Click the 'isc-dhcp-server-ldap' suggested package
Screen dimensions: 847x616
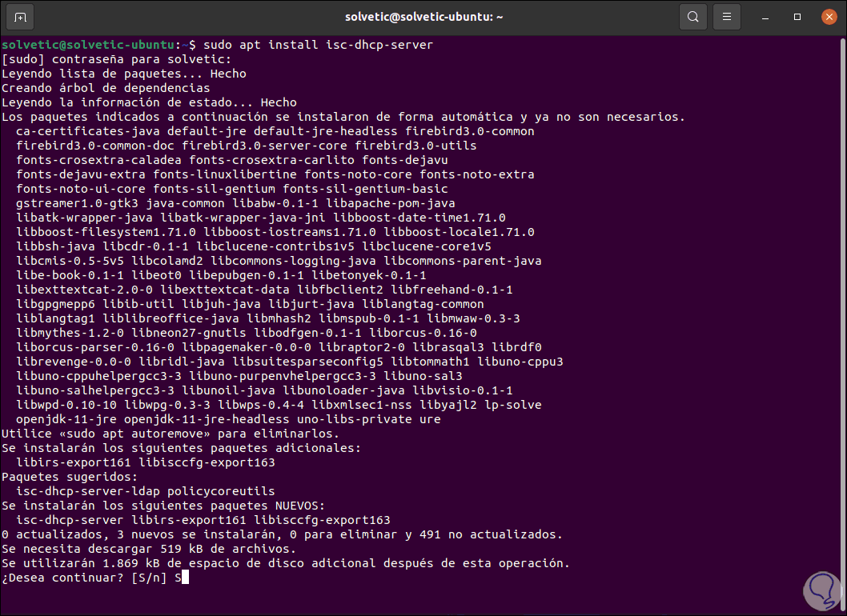87,492
